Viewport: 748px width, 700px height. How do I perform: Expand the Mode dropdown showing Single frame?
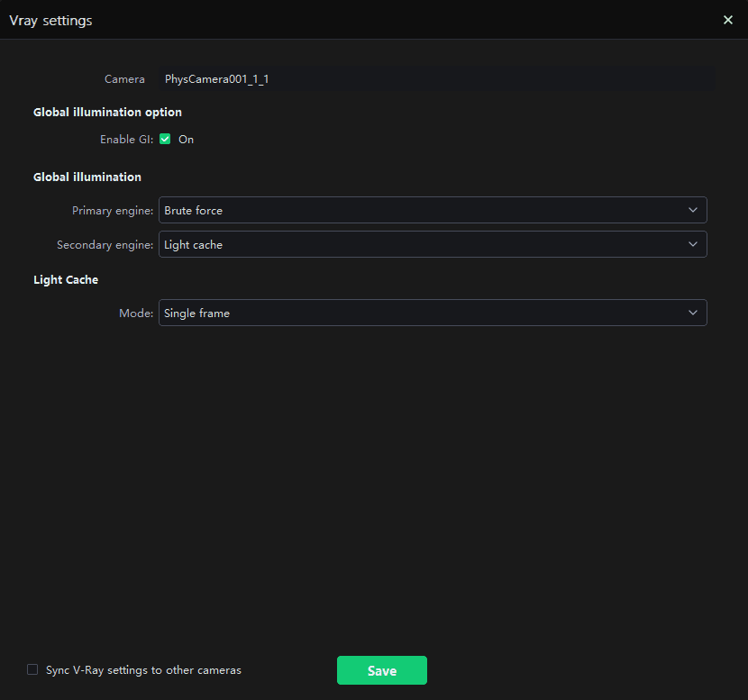pyautogui.click(x=422, y=313)
